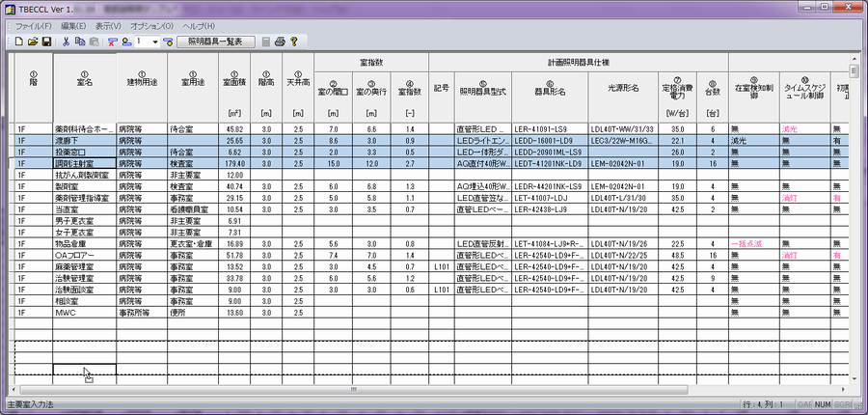The image size is (868, 415).
Task: Open a file with the folder icon
Action: click(x=33, y=42)
